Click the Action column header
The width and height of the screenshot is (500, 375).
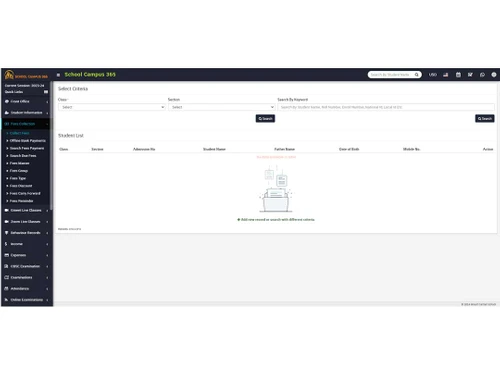pyautogui.click(x=488, y=149)
